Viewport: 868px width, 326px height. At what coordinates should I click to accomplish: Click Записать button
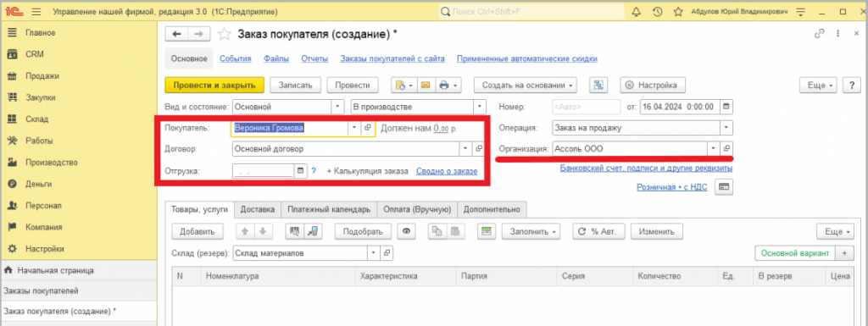coord(296,85)
